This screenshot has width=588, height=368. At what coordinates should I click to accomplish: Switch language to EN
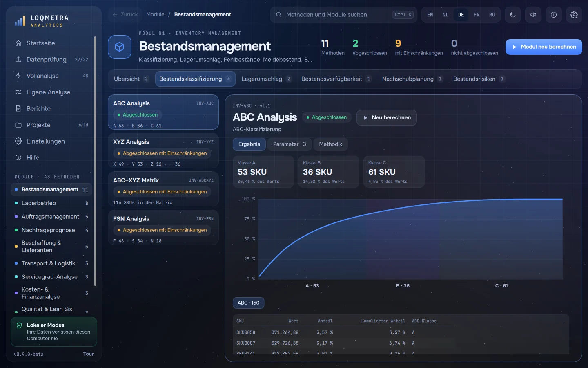coord(430,15)
